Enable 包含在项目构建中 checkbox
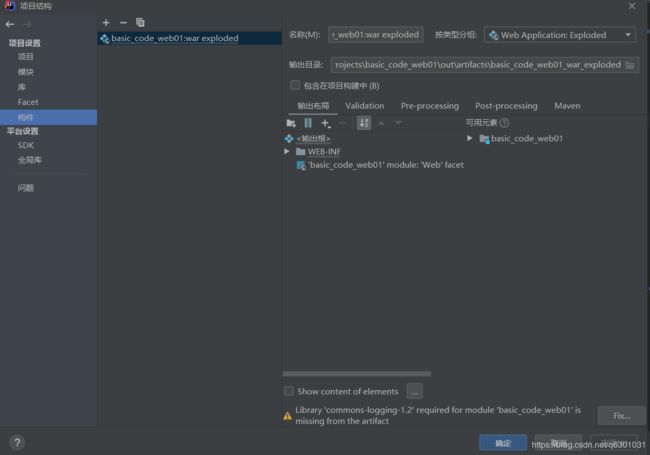The height and width of the screenshot is (455, 650). (x=295, y=85)
